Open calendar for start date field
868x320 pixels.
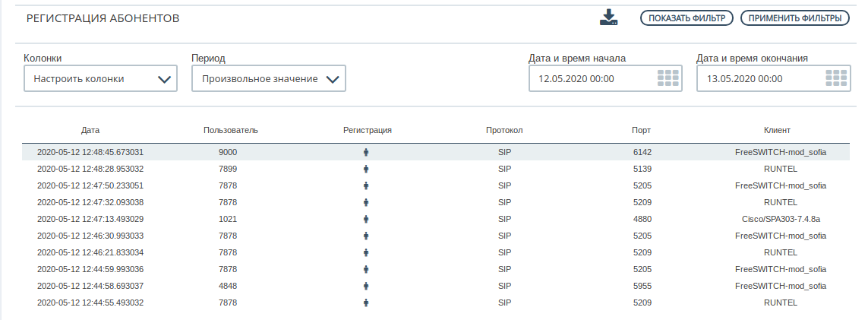click(x=668, y=78)
